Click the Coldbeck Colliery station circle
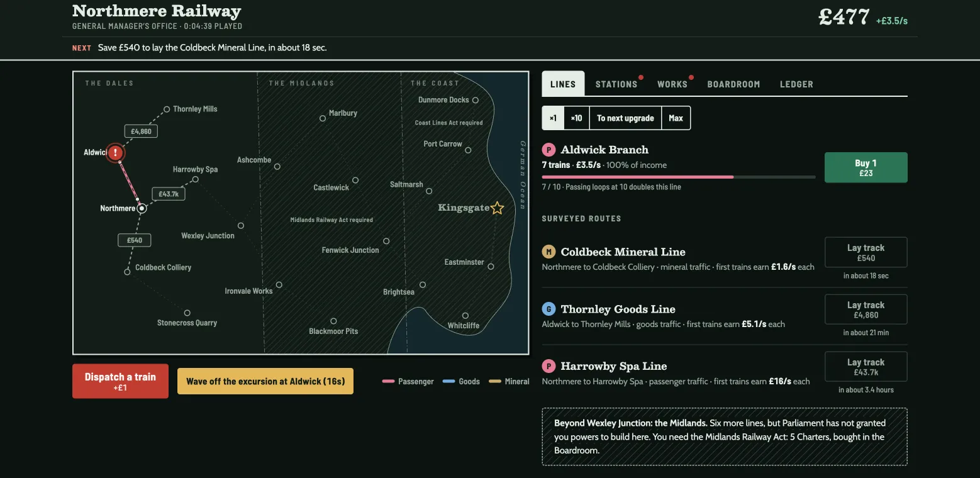This screenshot has width=980, height=478. (x=127, y=272)
